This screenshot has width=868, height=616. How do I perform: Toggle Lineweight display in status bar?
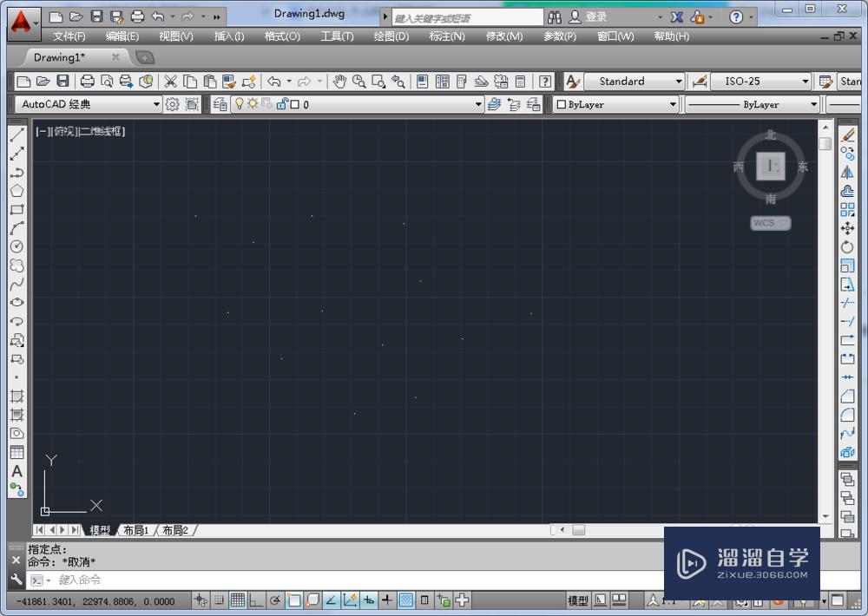(387, 600)
